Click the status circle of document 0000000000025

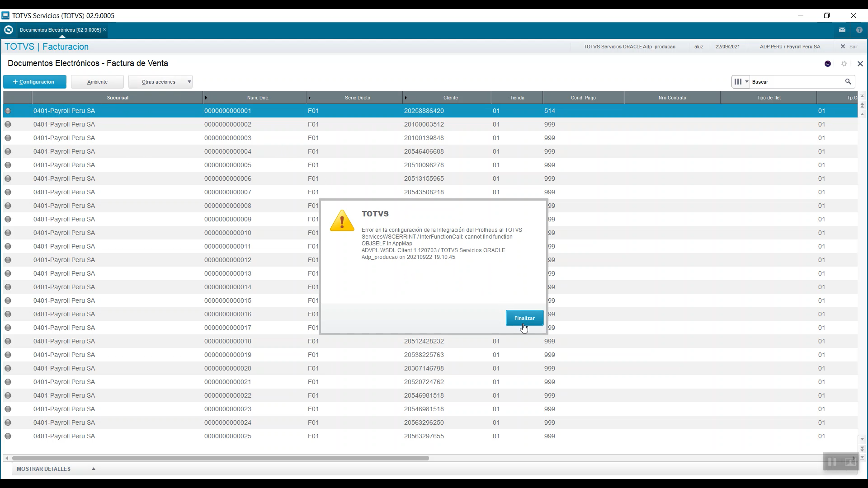(x=8, y=436)
